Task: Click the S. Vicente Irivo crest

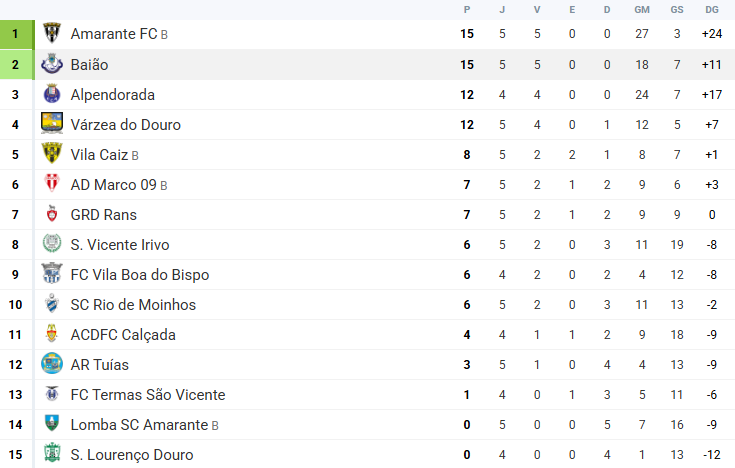Action: pyautogui.click(x=52, y=244)
